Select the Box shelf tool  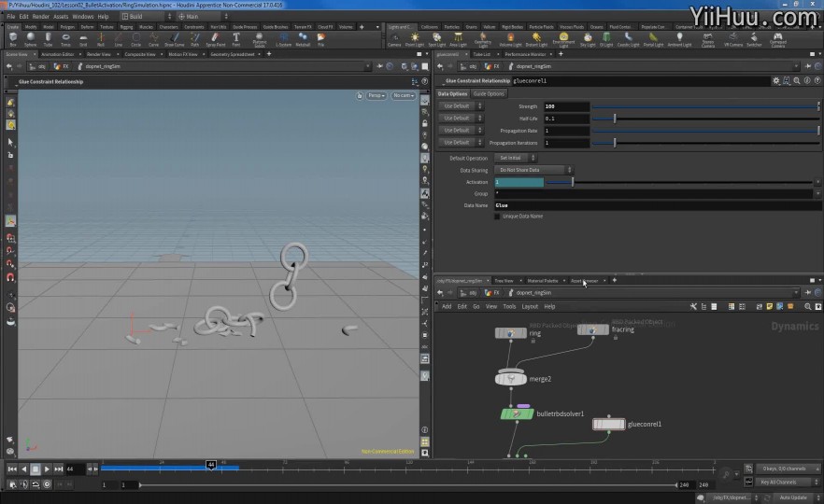click(x=13, y=39)
